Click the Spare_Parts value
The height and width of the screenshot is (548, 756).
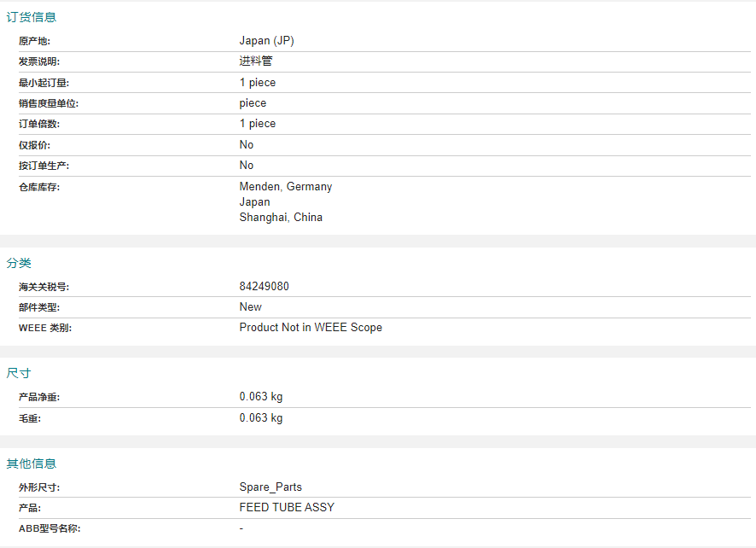pos(270,487)
